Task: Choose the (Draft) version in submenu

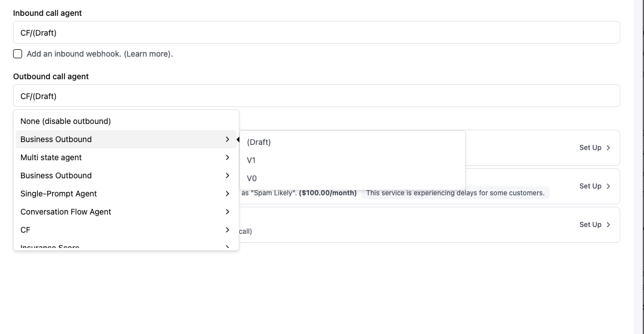Action: (259, 142)
